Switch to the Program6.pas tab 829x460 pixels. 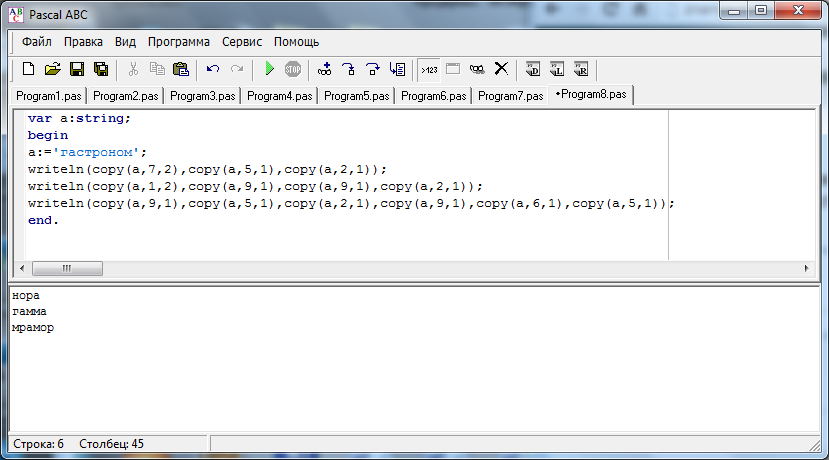click(x=434, y=96)
